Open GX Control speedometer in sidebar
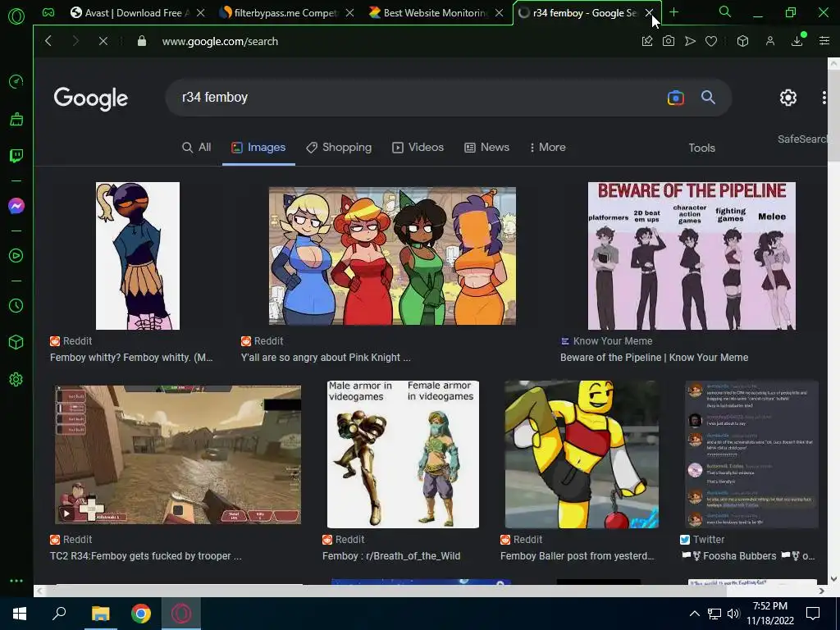840x630 pixels. [x=16, y=81]
